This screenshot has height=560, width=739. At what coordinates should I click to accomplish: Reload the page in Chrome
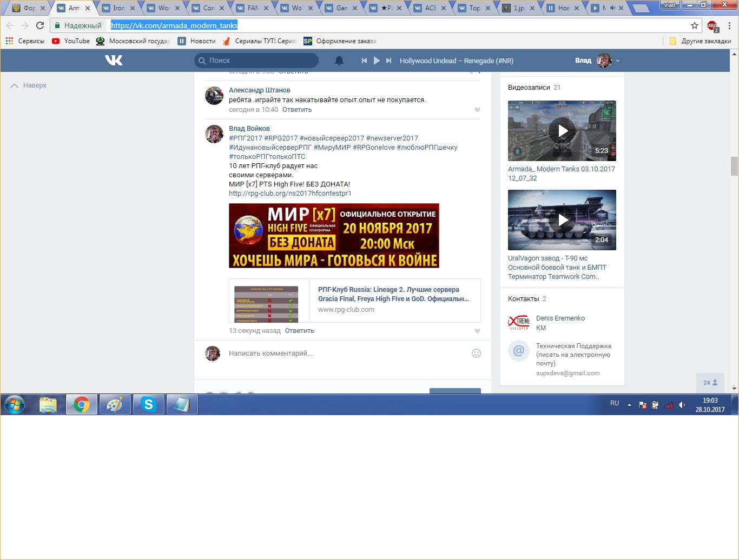pos(40,25)
